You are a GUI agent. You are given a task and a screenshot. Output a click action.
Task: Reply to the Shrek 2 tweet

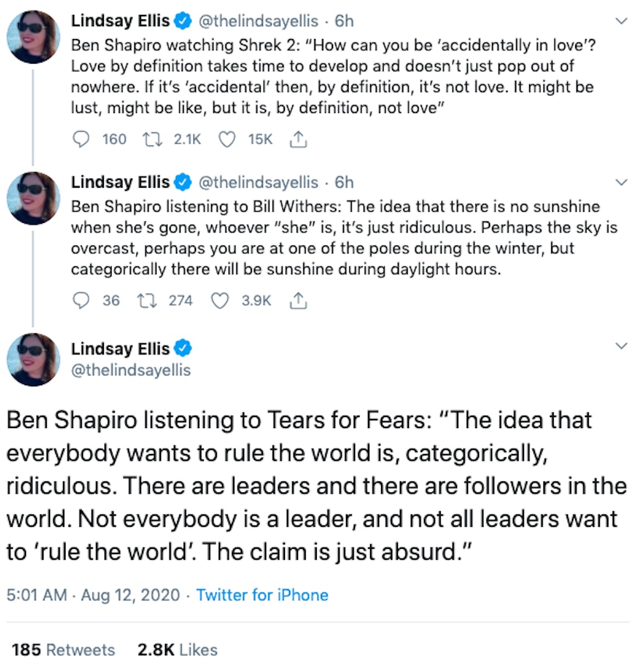(x=81, y=138)
